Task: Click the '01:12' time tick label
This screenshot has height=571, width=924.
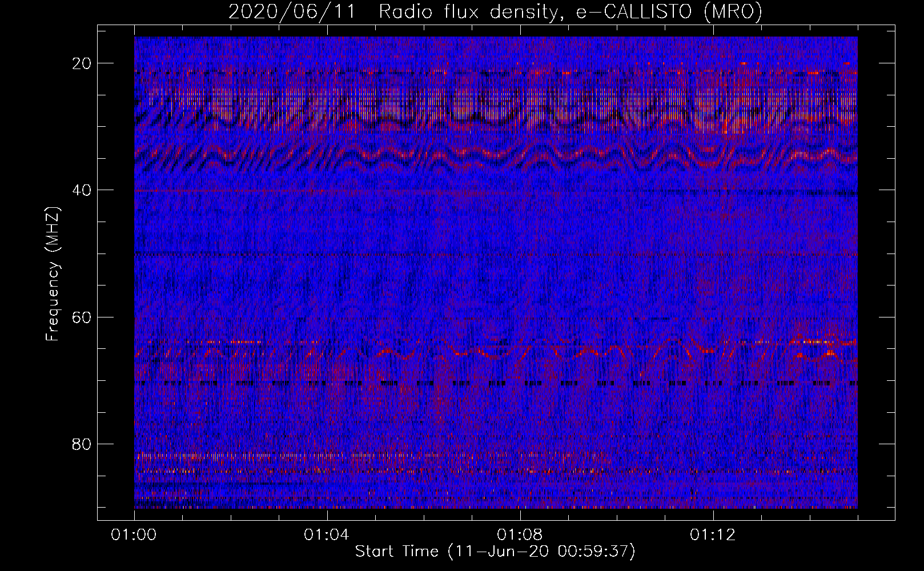Action: (713, 535)
